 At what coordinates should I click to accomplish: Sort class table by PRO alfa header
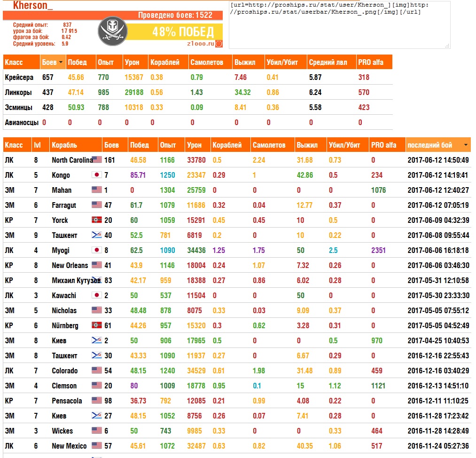pyautogui.click(x=375, y=62)
